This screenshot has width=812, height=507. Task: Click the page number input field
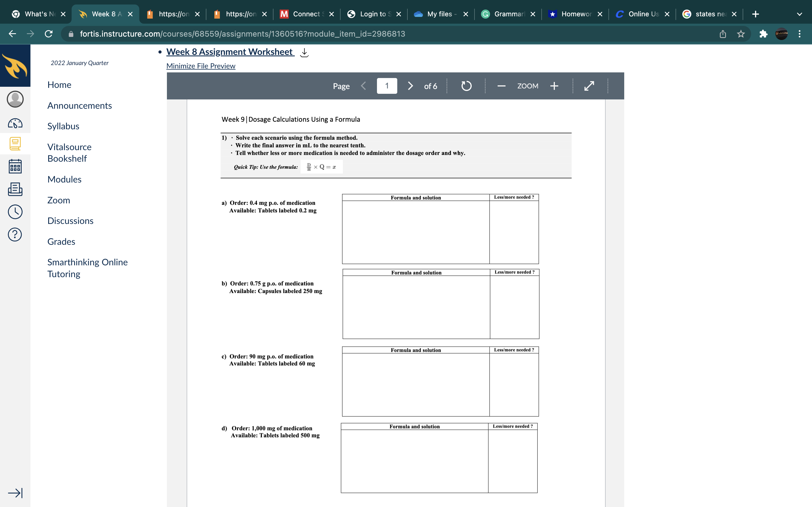tap(387, 86)
